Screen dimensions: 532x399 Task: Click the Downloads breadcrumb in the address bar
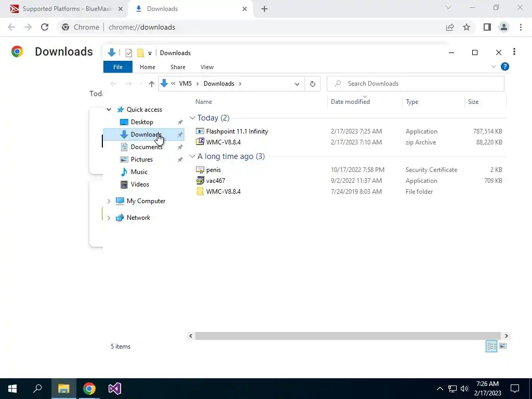[x=219, y=84]
